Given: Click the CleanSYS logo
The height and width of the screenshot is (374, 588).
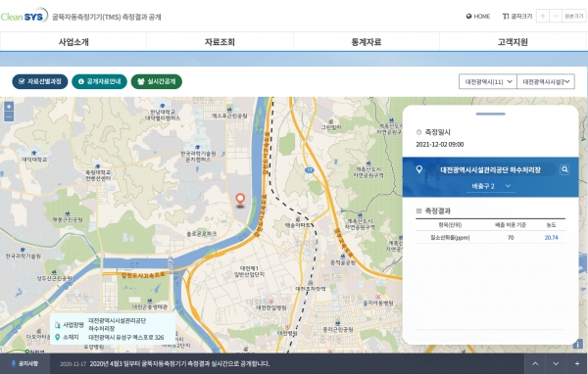Looking at the screenshot, I should 24,16.
